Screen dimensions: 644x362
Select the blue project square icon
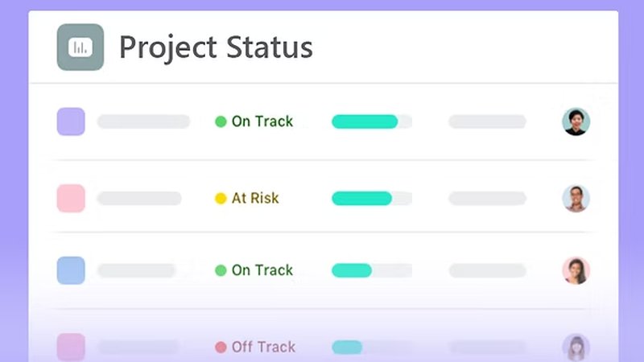71,270
